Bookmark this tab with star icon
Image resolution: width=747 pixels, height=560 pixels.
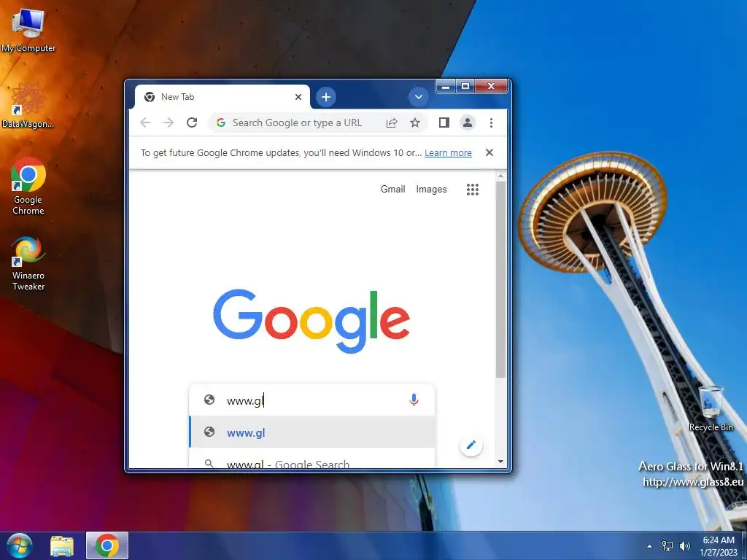[415, 122]
